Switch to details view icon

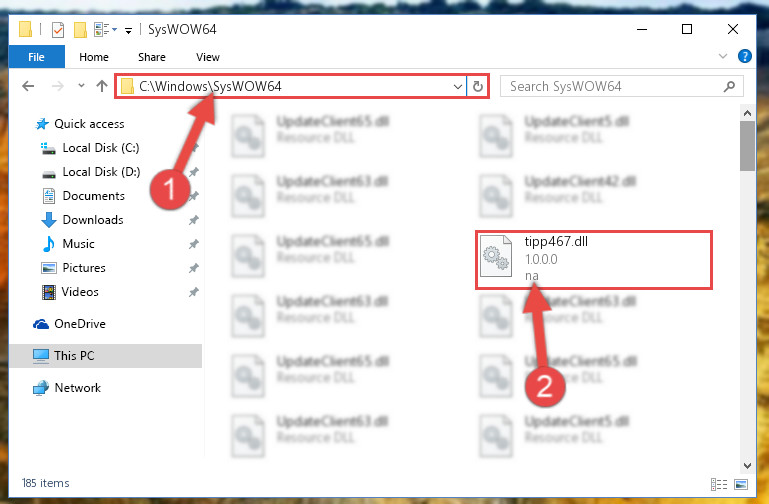[x=719, y=484]
